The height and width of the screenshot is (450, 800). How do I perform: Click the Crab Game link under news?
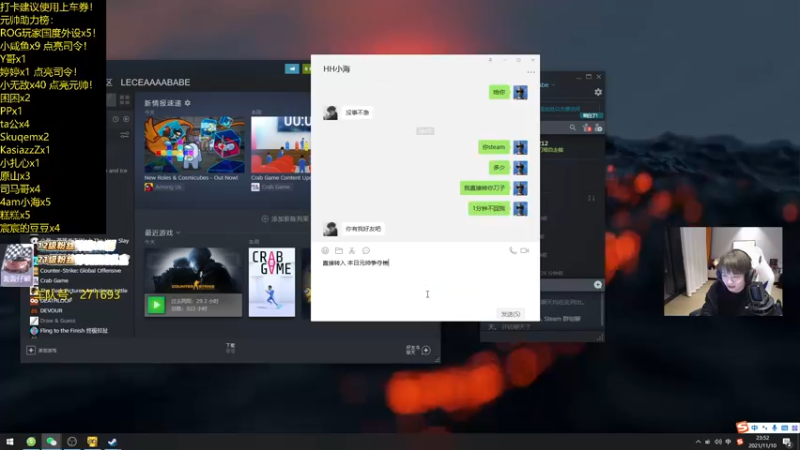click(270, 187)
